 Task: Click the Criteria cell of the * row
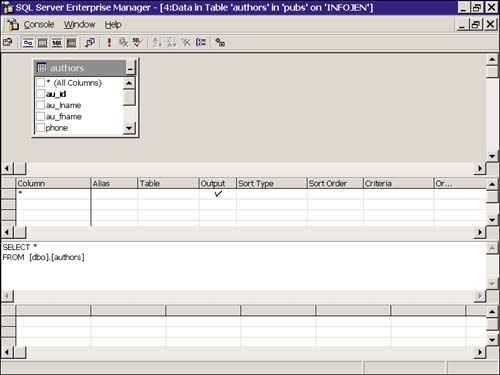(398, 194)
